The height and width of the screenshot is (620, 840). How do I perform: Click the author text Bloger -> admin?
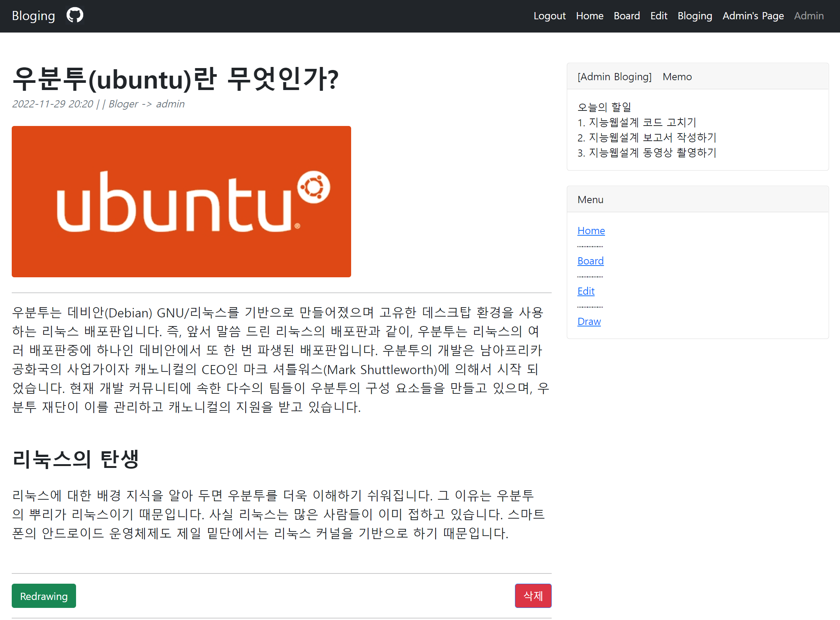pyautogui.click(x=146, y=104)
